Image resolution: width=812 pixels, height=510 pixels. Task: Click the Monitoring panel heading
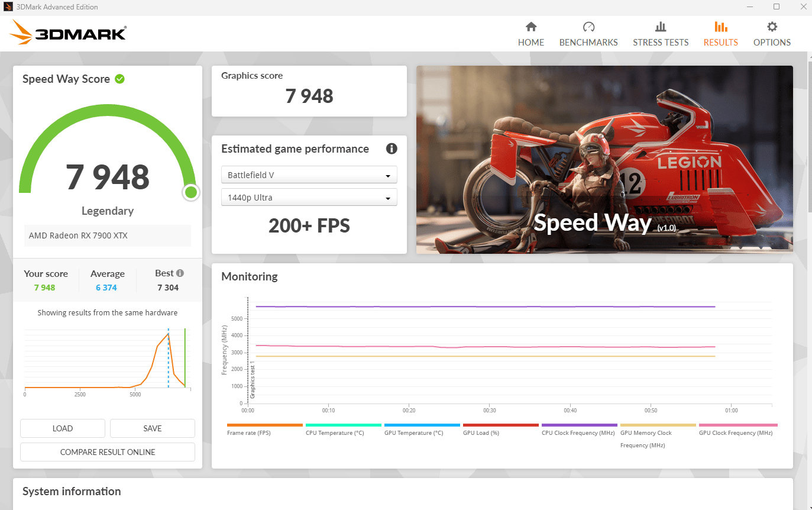(x=250, y=276)
